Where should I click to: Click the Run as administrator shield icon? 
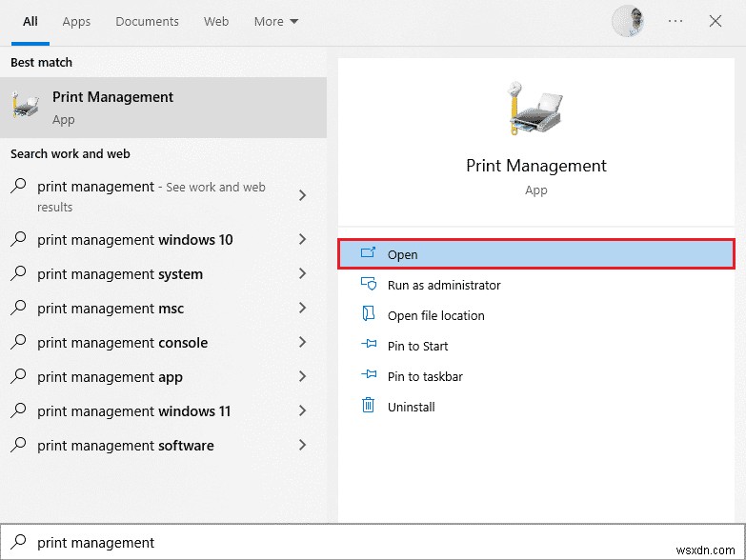[x=369, y=285]
